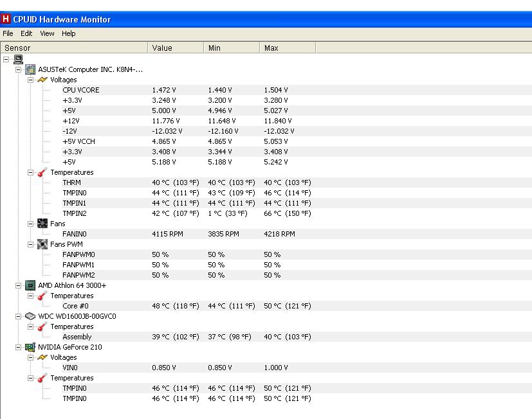The width and height of the screenshot is (532, 419).
Task: Click the AMD Athlon 64 3000+ label
Action: click(x=72, y=285)
